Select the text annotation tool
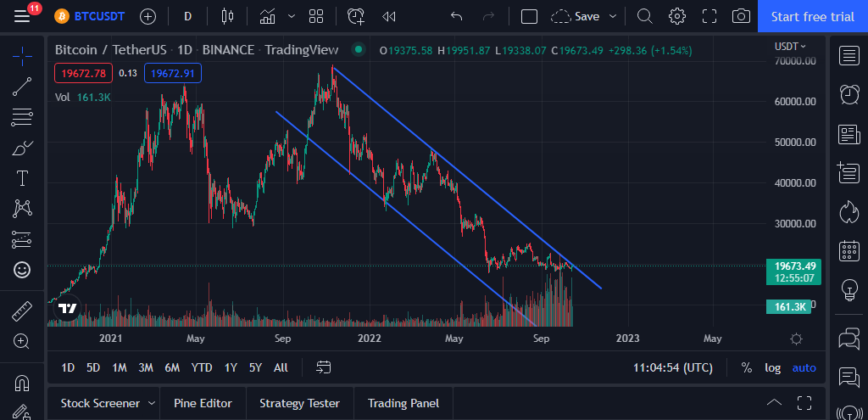Screen dimensions: 868x420 point(22,178)
